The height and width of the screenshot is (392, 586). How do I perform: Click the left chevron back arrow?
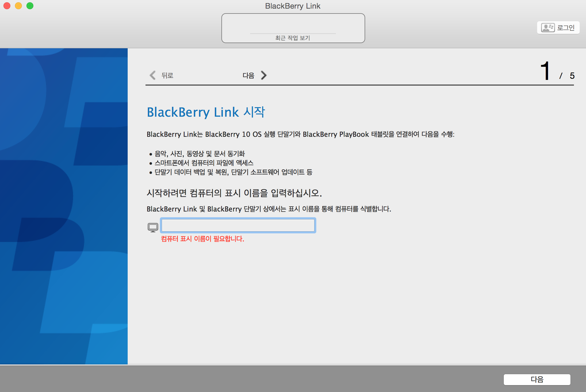153,75
